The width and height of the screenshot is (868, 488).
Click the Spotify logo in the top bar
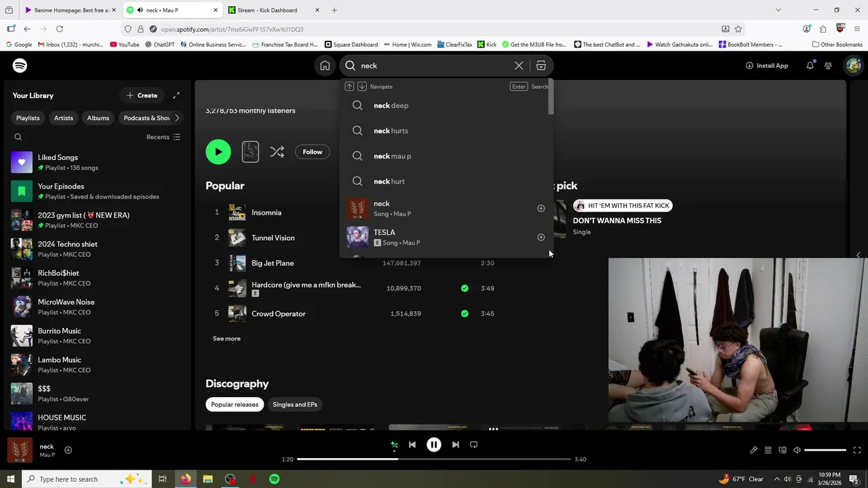tap(20, 66)
